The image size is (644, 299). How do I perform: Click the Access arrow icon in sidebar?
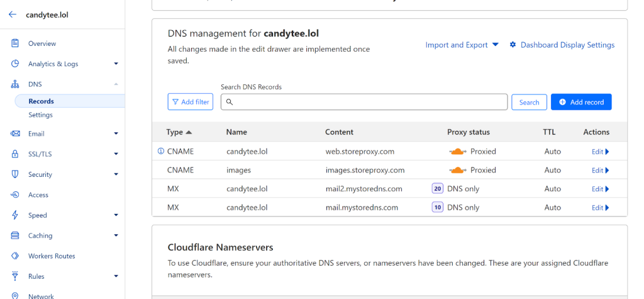pyautogui.click(x=15, y=195)
